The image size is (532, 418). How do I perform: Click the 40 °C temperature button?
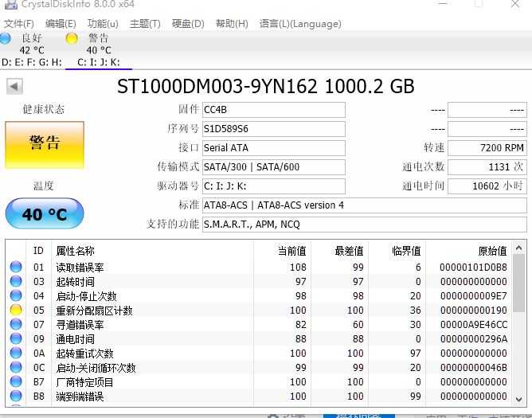45,214
